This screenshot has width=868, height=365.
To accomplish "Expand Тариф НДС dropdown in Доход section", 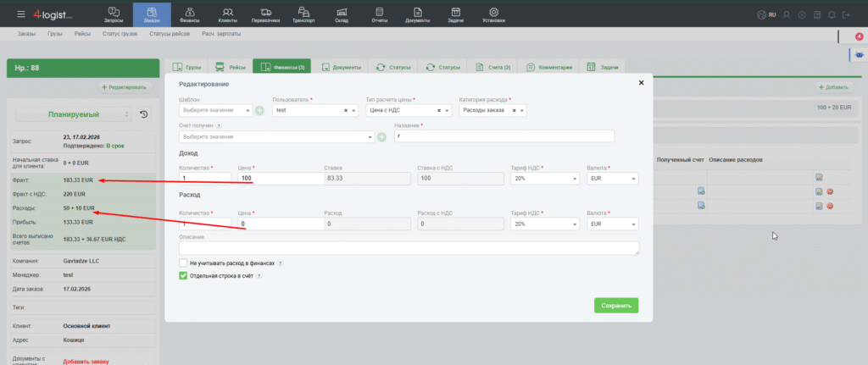I will pyautogui.click(x=544, y=179).
